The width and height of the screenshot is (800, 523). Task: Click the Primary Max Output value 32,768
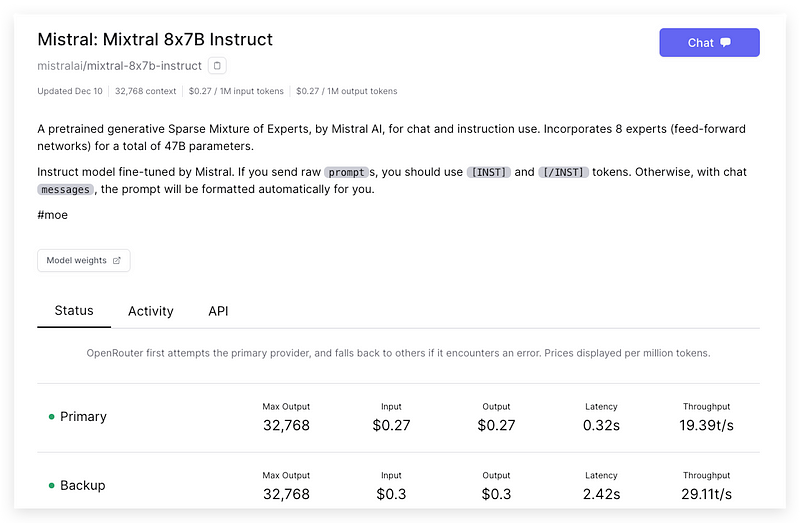[x=286, y=425]
